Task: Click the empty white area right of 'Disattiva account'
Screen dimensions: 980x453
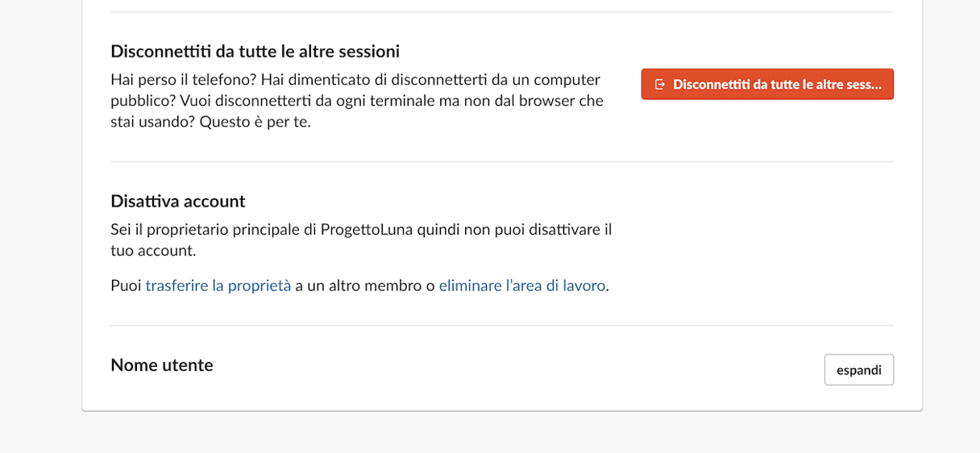Action: click(758, 242)
